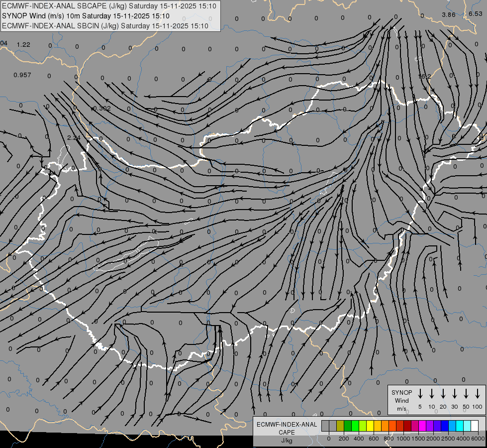Click the wind arrow above the 30 m/s label
Screen dimensions: 487x448
[454, 394]
